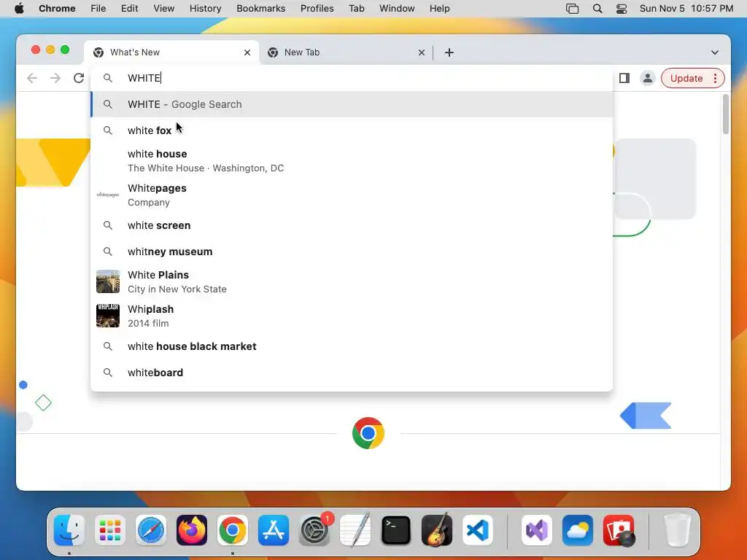Open the Apple menu
Image resolution: width=747 pixels, height=560 pixels.
pyautogui.click(x=19, y=9)
